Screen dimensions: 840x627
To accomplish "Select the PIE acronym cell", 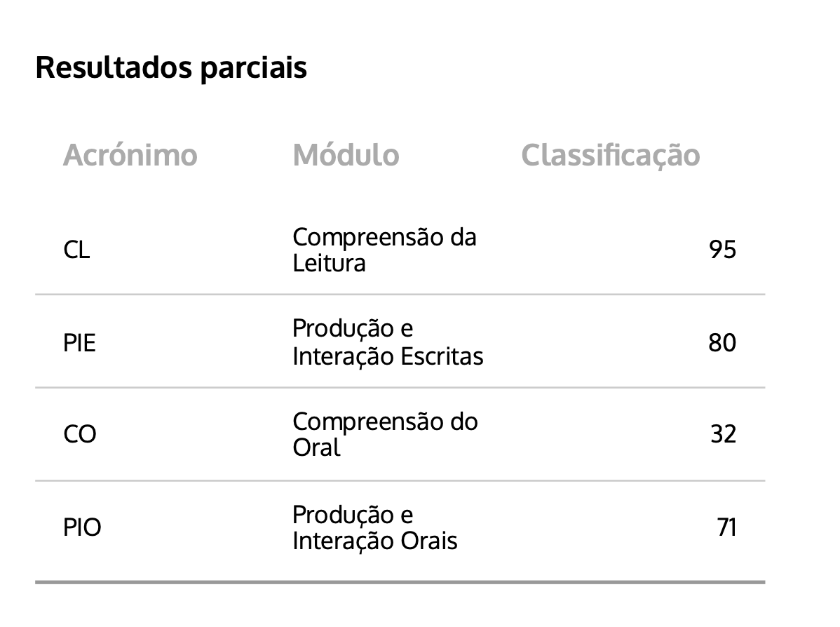I will click(79, 343).
